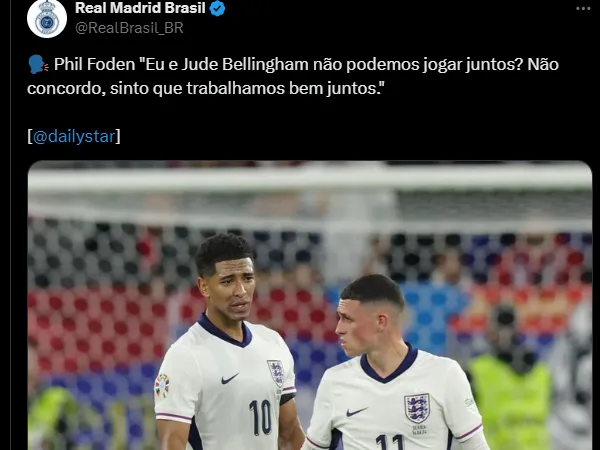The height and width of the screenshot is (450, 600).
Task: Open the three-dot more options menu
Action: (583, 8)
